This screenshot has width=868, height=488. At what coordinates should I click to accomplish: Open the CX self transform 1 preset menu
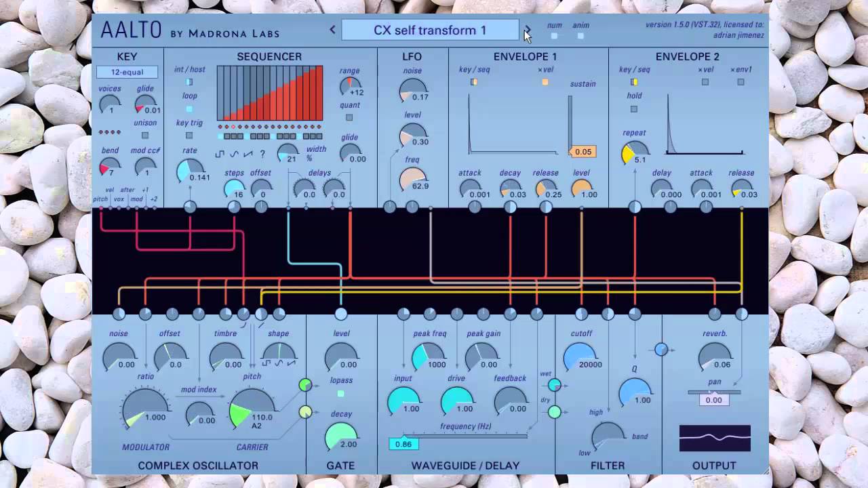point(431,30)
